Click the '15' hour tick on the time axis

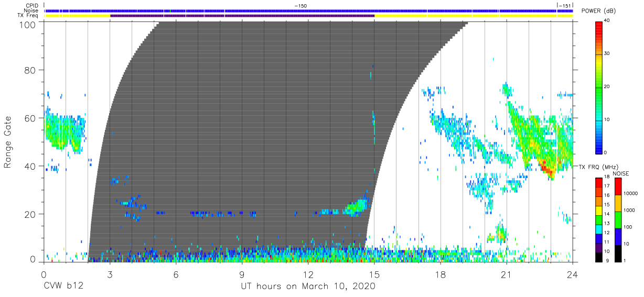pyautogui.click(x=374, y=274)
